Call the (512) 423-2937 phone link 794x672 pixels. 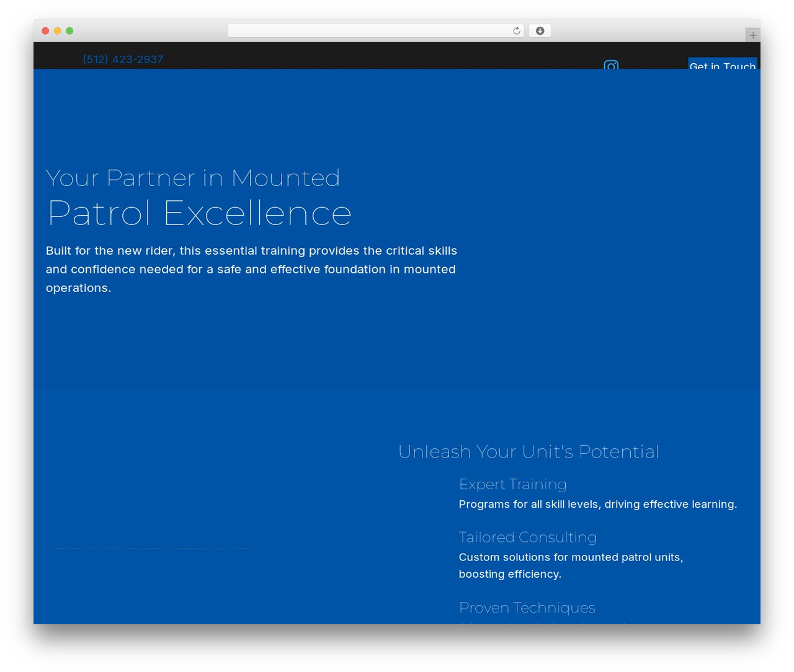pos(123,60)
